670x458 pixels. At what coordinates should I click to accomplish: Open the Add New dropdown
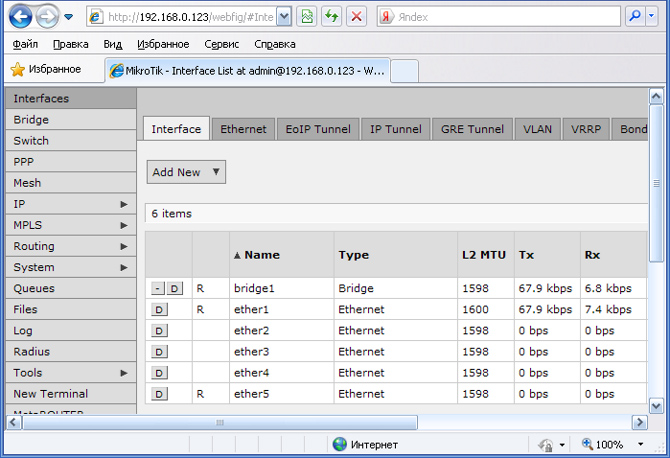point(186,172)
